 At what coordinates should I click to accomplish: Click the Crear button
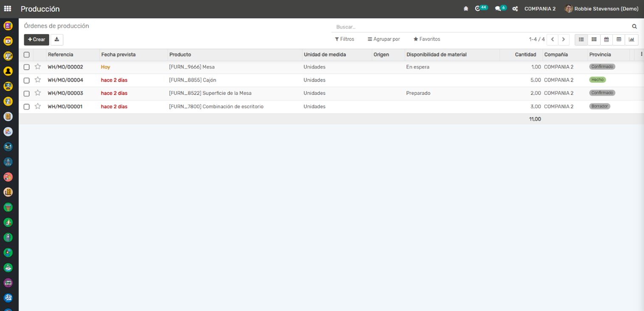click(x=36, y=40)
